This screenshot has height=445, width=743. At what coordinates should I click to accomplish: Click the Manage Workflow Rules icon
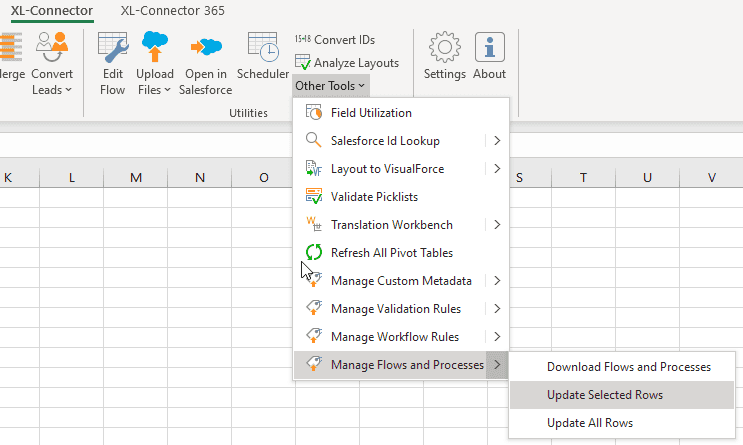pyautogui.click(x=314, y=336)
